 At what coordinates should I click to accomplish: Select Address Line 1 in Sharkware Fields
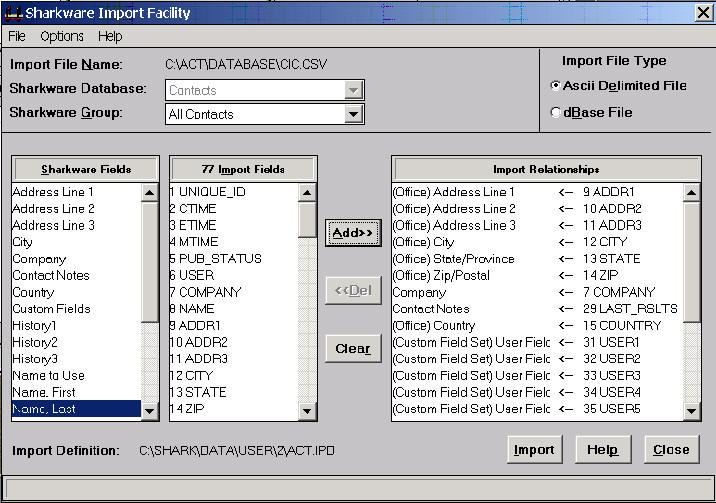coord(76,192)
